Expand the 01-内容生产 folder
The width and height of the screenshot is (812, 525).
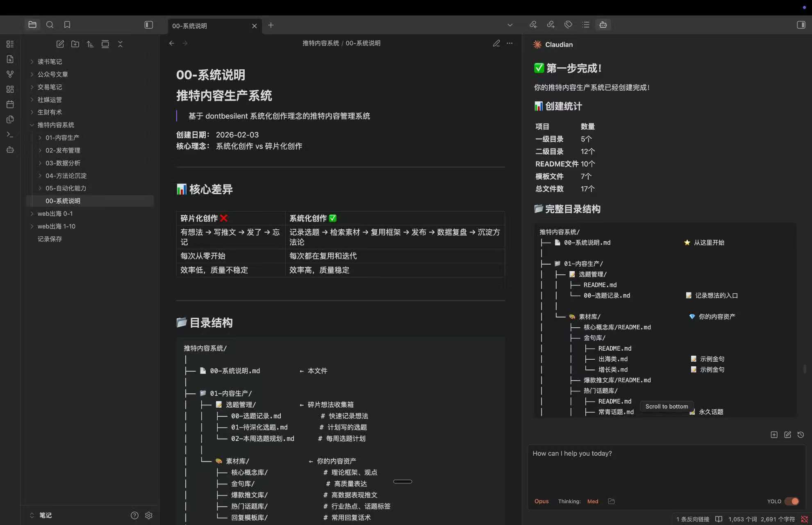[62, 138]
